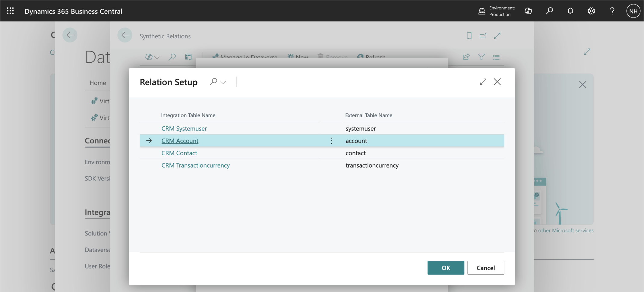Select the CRM Account integration table
This screenshot has height=292, width=644.
tap(180, 141)
